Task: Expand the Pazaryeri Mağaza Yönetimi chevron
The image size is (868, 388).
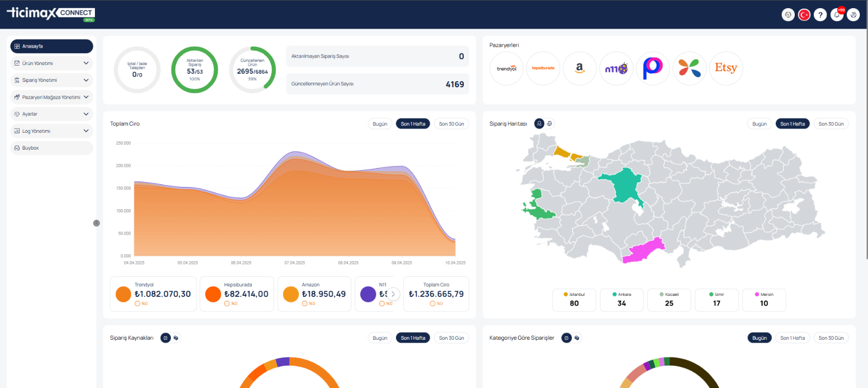Action: pyautogui.click(x=86, y=97)
